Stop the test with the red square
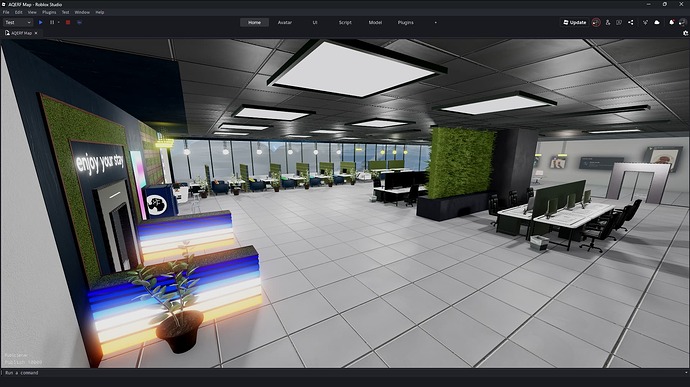This screenshot has height=387, width=690. pos(68,22)
